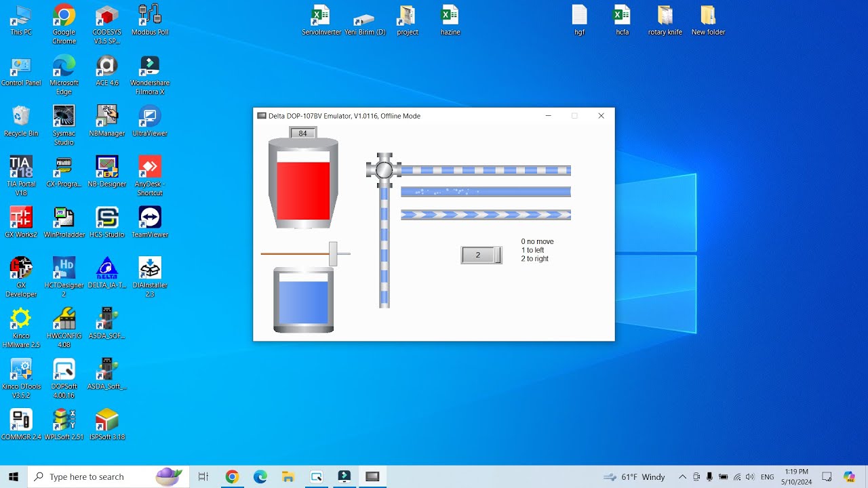Open the rotary knife folder
The width and height of the screenshot is (868, 488).
665,20
